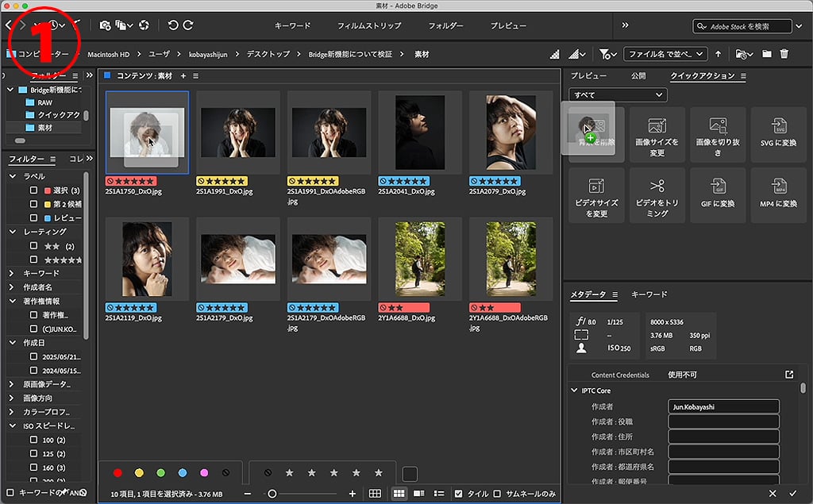
Task: Click the create new folder icon
Action: tap(767, 54)
